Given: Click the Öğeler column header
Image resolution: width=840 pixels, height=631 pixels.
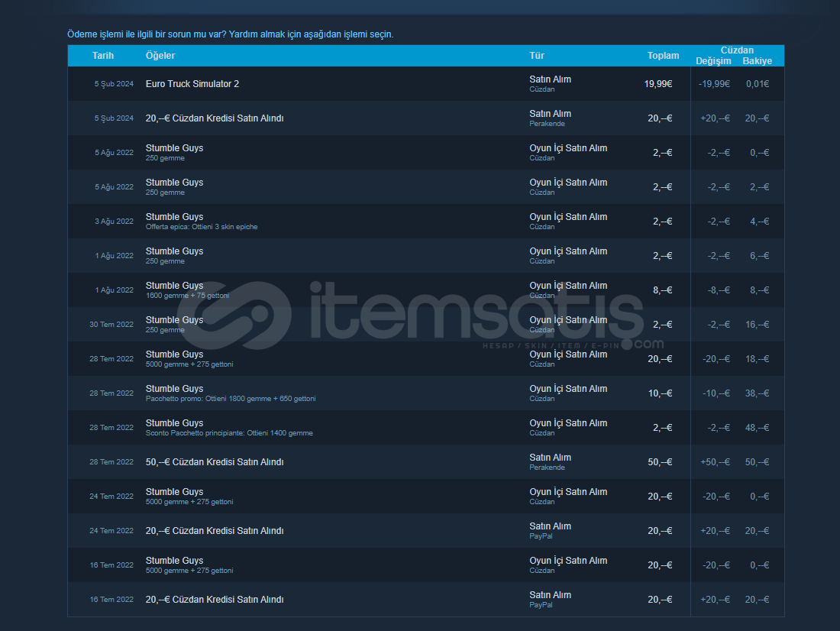Looking at the screenshot, I should pyautogui.click(x=160, y=56).
